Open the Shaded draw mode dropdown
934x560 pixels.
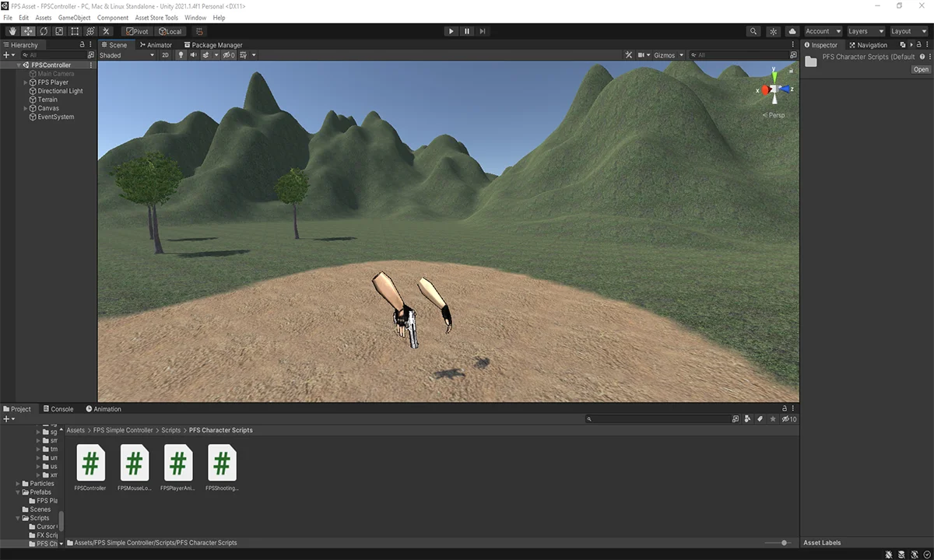[127, 55]
